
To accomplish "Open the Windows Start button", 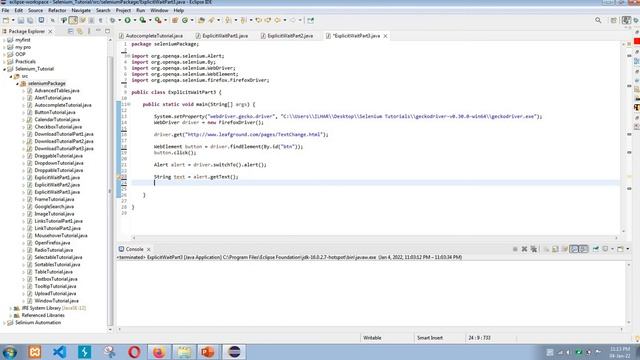I will coord(9,352).
